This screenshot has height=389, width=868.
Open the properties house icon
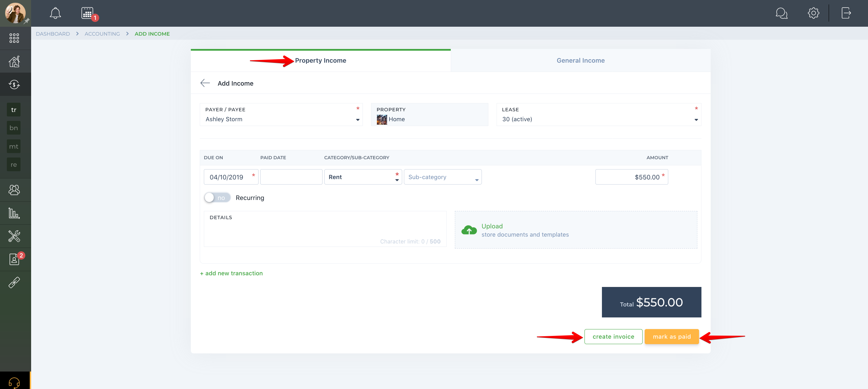[x=14, y=61]
